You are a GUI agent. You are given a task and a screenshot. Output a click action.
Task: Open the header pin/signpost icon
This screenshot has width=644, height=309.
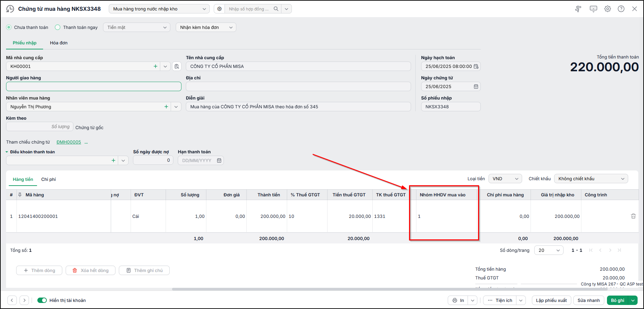pos(578,9)
